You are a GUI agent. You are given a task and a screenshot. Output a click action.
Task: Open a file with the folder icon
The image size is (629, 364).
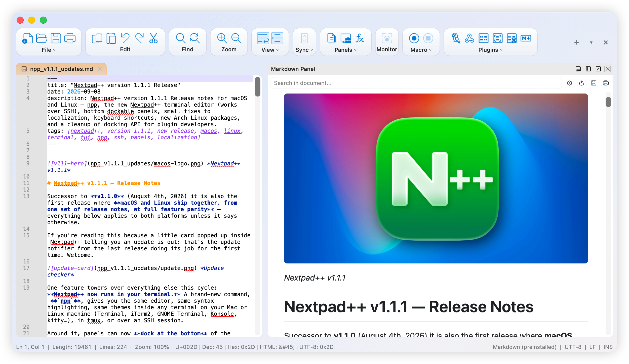click(42, 38)
